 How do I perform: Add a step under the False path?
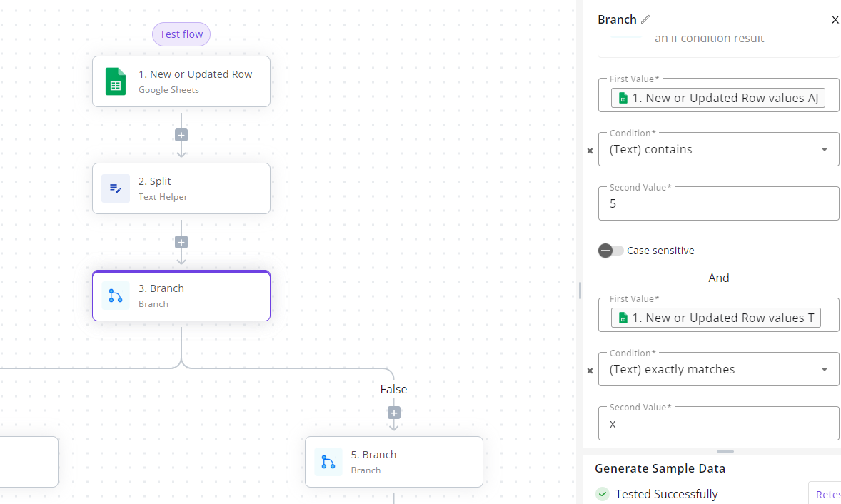pos(393,413)
